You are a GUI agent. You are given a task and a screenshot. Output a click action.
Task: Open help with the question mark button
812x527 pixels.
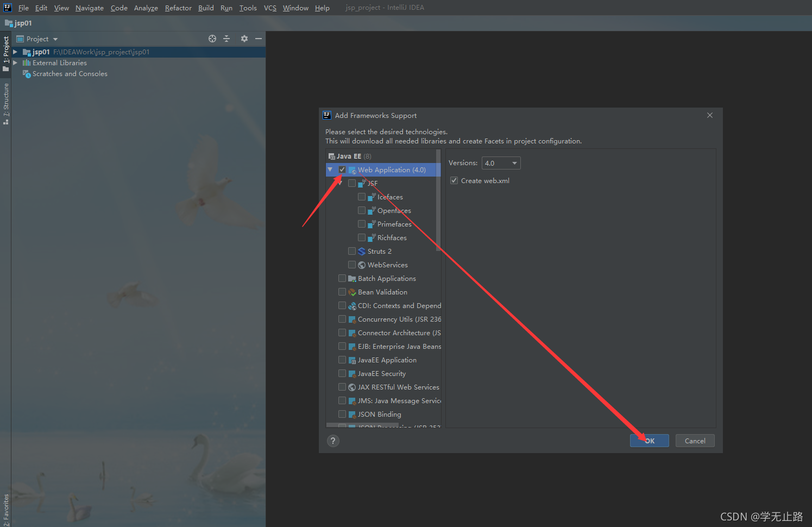[333, 441]
